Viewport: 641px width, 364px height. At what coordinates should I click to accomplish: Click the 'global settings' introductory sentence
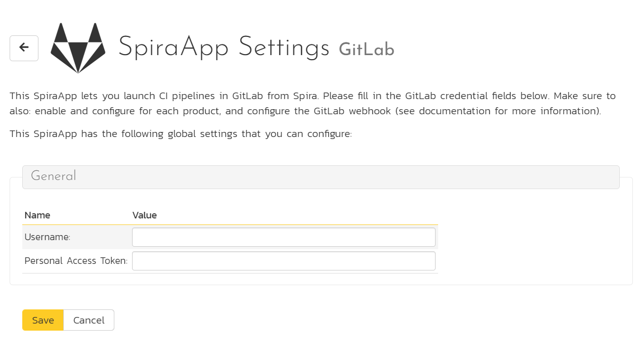pos(181,134)
